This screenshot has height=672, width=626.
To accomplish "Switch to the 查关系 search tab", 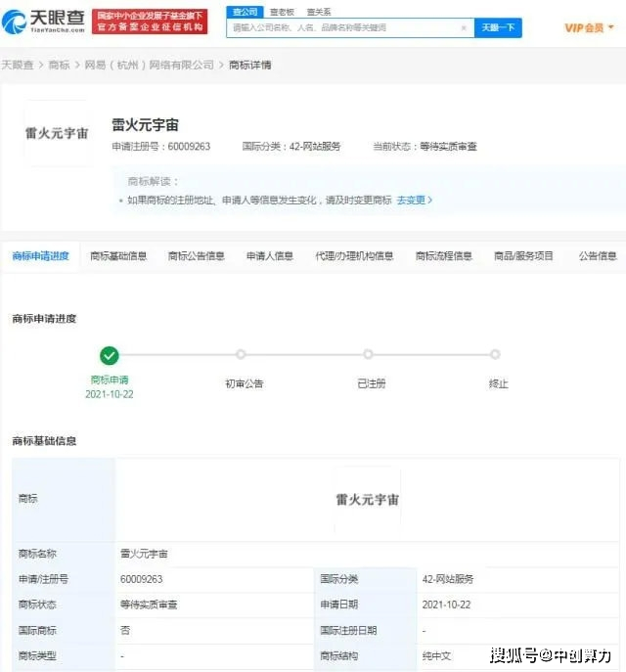I will coord(319,12).
